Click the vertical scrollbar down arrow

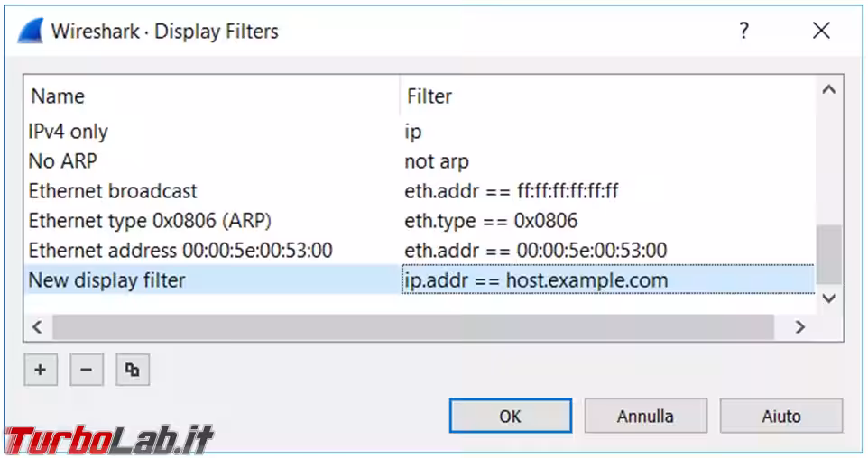click(828, 298)
